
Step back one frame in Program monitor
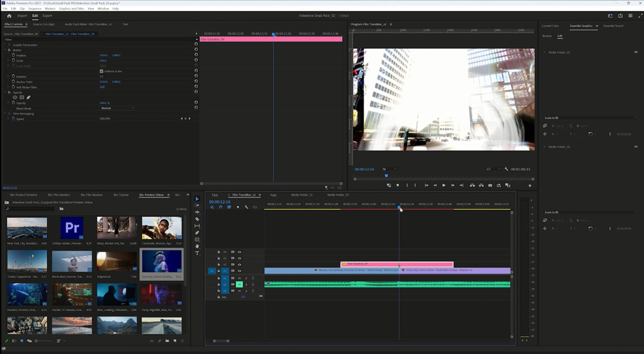[x=435, y=185]
